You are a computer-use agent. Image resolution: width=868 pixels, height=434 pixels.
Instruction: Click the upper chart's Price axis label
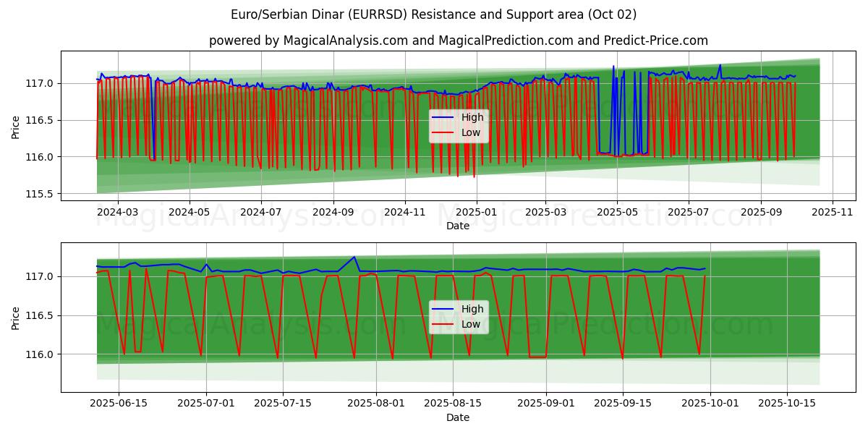coord(16,126)
